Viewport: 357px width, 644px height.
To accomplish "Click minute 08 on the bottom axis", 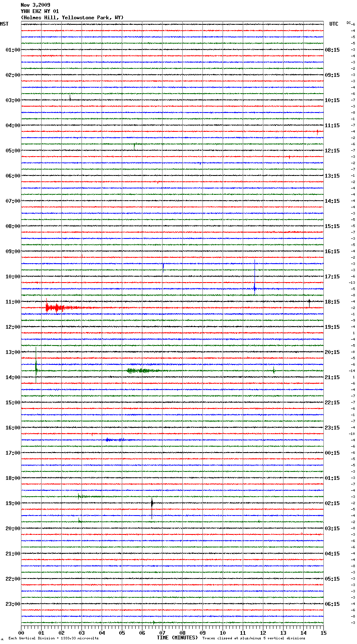I will point(182,633).
